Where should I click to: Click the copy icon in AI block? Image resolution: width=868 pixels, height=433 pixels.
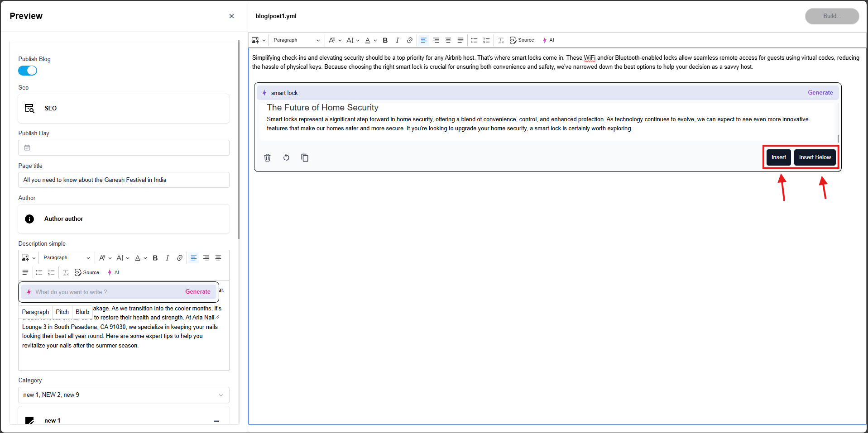coord(305,157)
